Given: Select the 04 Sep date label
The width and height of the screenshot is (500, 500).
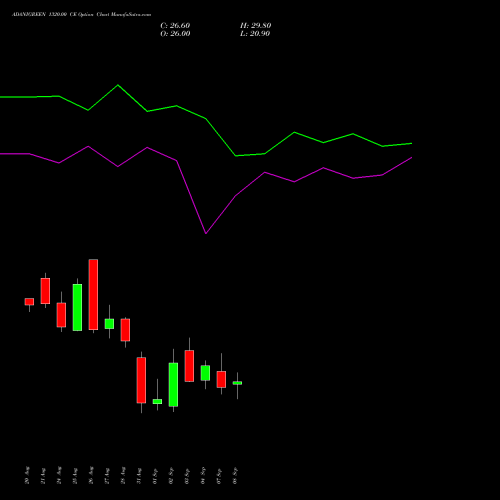Looking at the screenshot, I should coord(203,476).
